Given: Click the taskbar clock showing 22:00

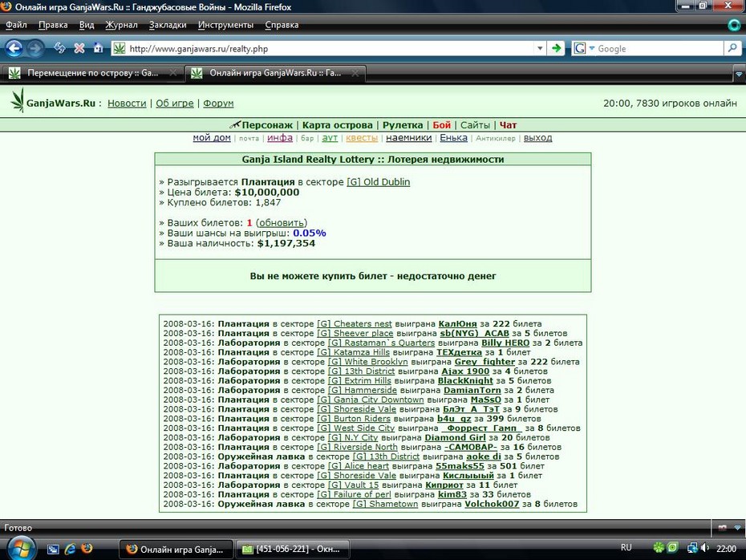Looking at the screenshot, I should (726, 548).
